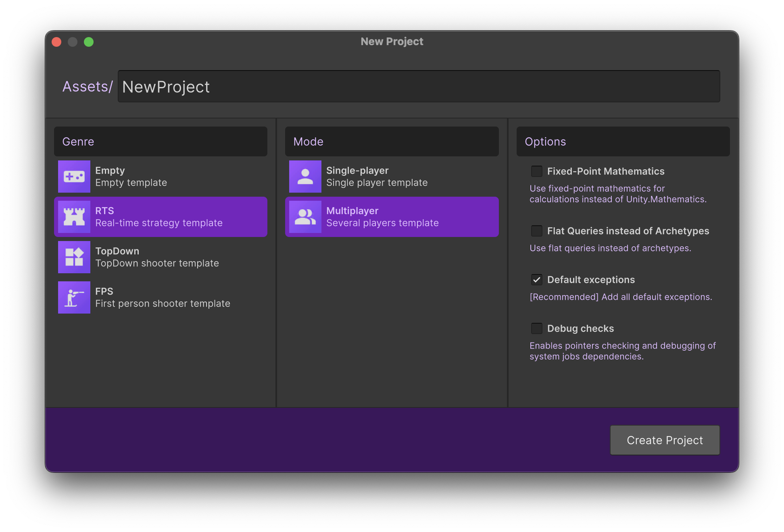The width and height of the screenshot is (784, 532).
Task: Click the Mode section header
Action: (392, 141)
